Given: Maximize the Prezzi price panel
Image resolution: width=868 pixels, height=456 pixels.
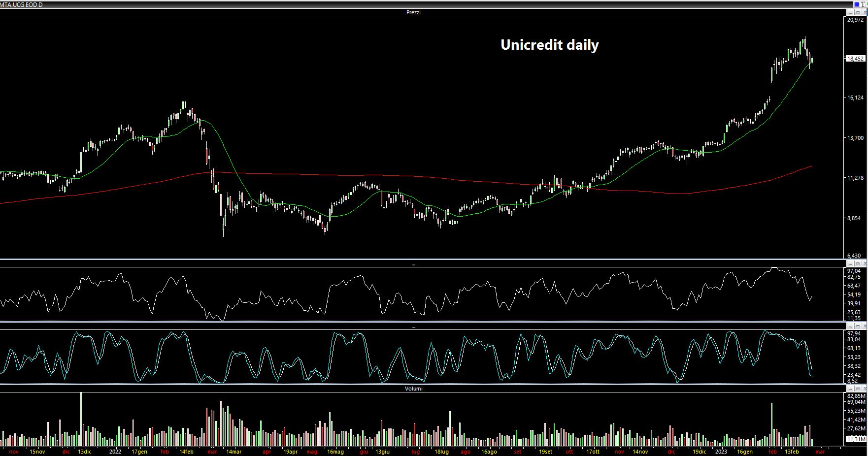Looking at the screenshot, I should point(858,12).
